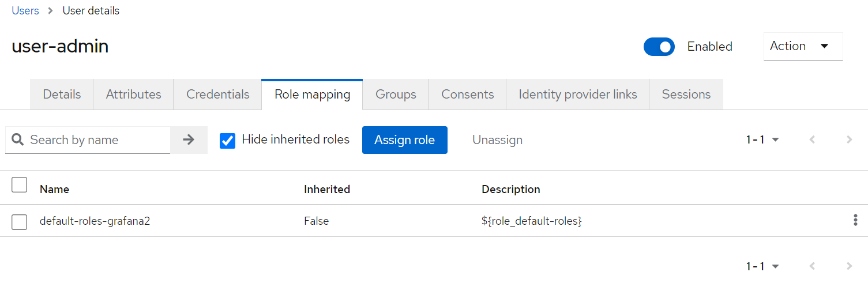
Task: Click top pagination previous page arrow
Action: 812,139
